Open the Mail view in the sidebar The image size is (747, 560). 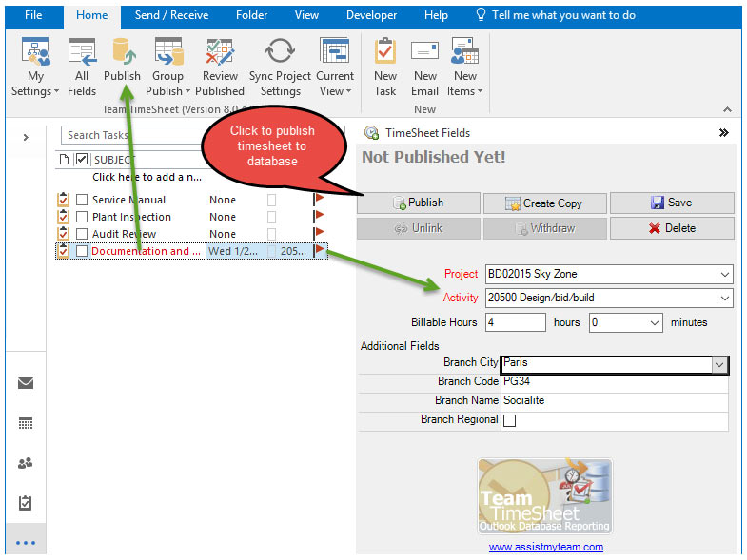(26, 382)
